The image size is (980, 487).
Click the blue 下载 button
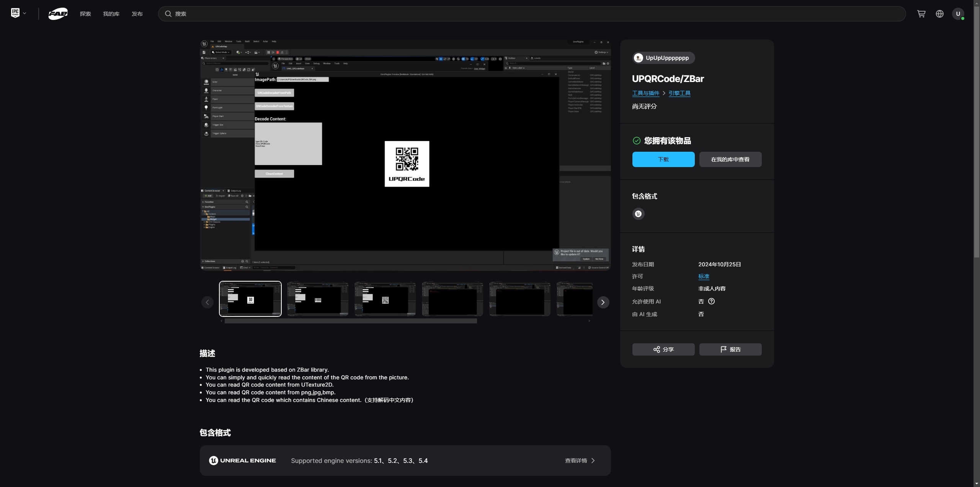663,159
